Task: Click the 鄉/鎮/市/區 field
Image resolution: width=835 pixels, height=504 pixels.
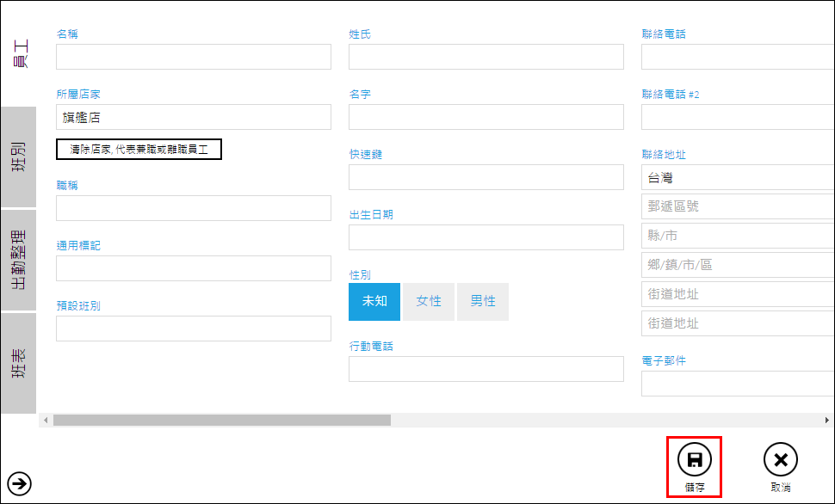Action: point(738,265)
